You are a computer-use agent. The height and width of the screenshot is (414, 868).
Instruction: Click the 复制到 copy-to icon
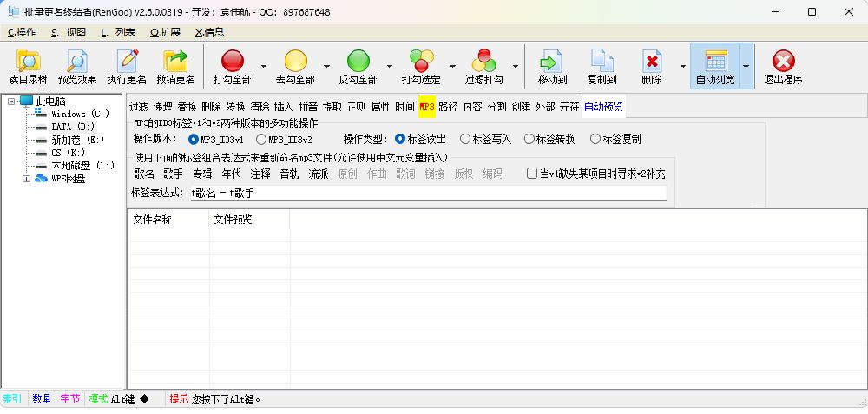click(602, 61)
